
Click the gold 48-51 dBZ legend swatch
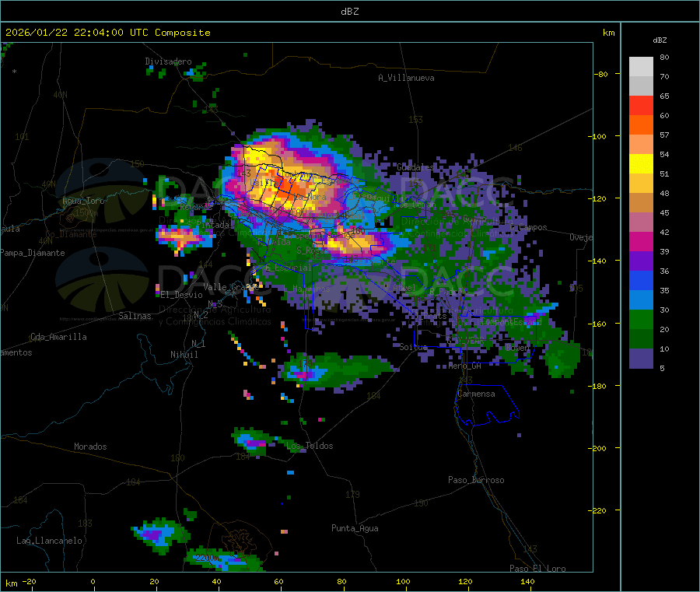point(641,183)
